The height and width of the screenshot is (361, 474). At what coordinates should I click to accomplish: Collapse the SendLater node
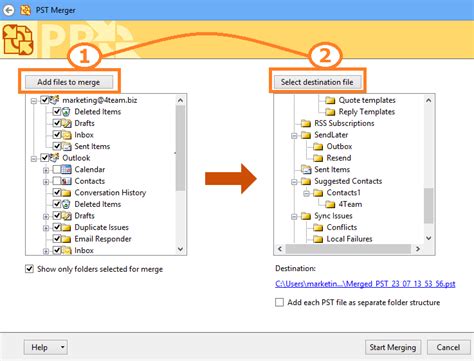point(294,136)
